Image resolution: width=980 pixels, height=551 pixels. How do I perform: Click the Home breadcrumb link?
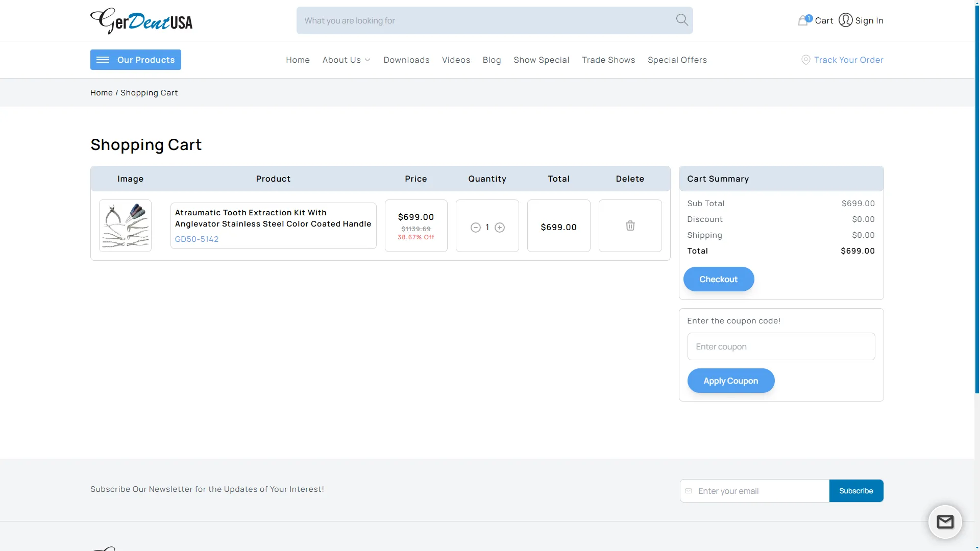click(101, 92)
